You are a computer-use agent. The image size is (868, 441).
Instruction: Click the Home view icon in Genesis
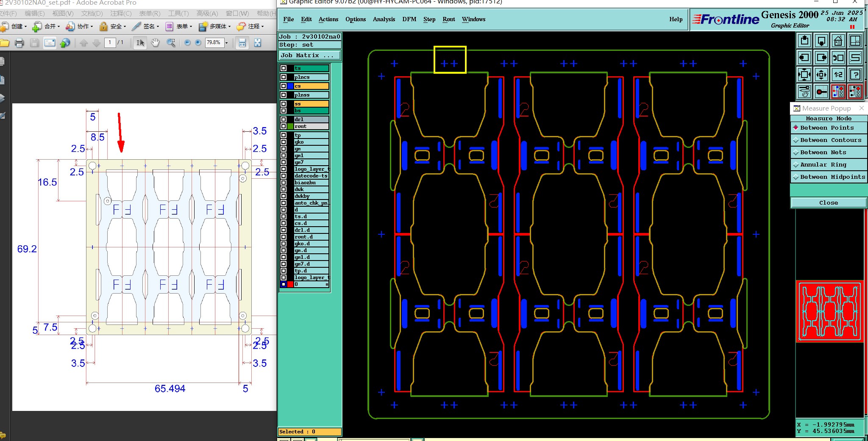tap(838, 41)
